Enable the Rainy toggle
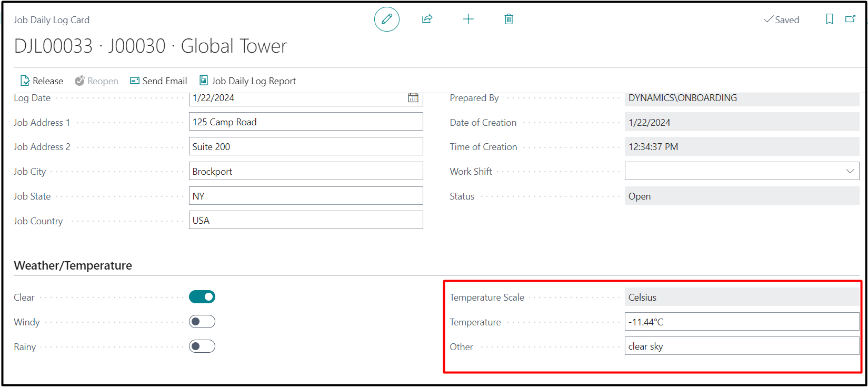 [x=202, y=346]
